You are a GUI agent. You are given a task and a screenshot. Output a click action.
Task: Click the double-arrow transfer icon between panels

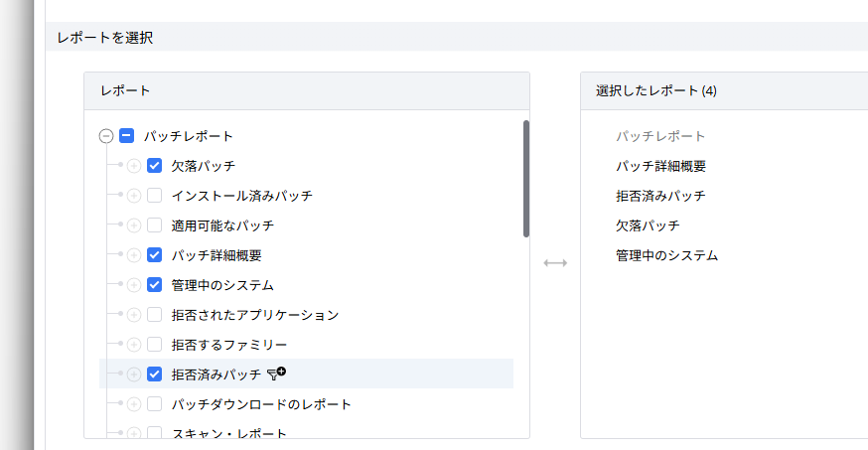555,263
